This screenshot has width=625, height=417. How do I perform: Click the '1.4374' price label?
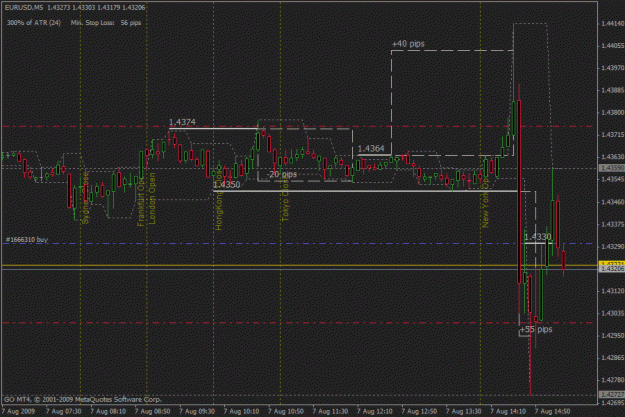pyautogui.click(x=182, y=122)
